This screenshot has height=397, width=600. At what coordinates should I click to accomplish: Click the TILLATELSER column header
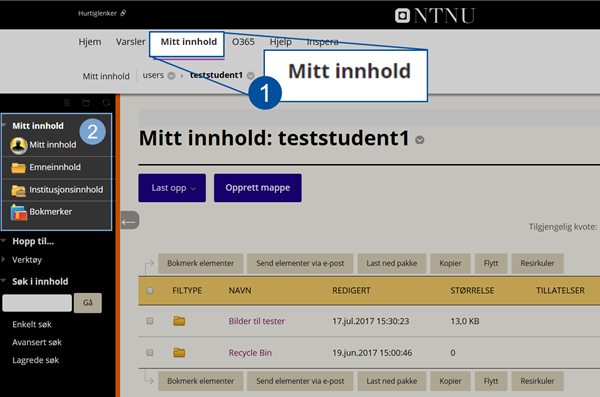point(560,291)
